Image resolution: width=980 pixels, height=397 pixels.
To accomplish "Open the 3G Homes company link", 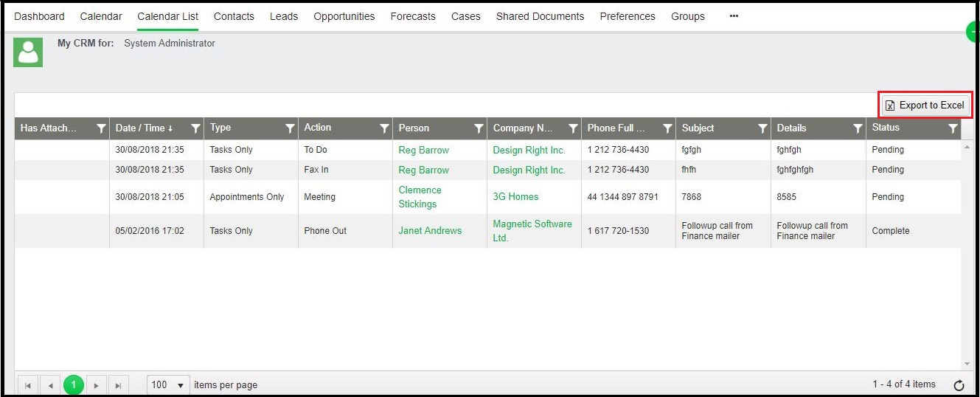I will [x=515, y=197].
